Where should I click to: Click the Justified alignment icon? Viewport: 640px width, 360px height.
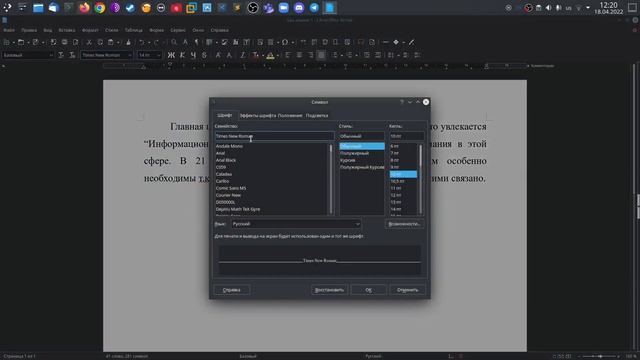(x=321, y=55)
